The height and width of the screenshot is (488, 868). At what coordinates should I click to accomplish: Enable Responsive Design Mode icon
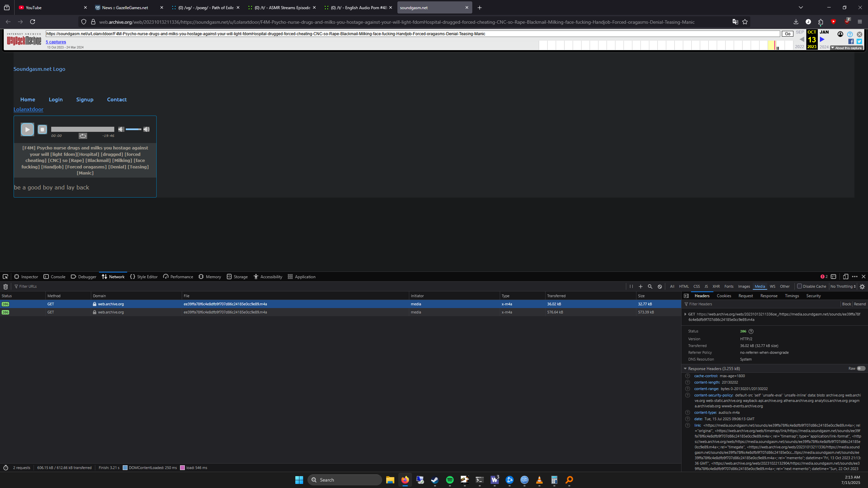(x=846, y=277)
